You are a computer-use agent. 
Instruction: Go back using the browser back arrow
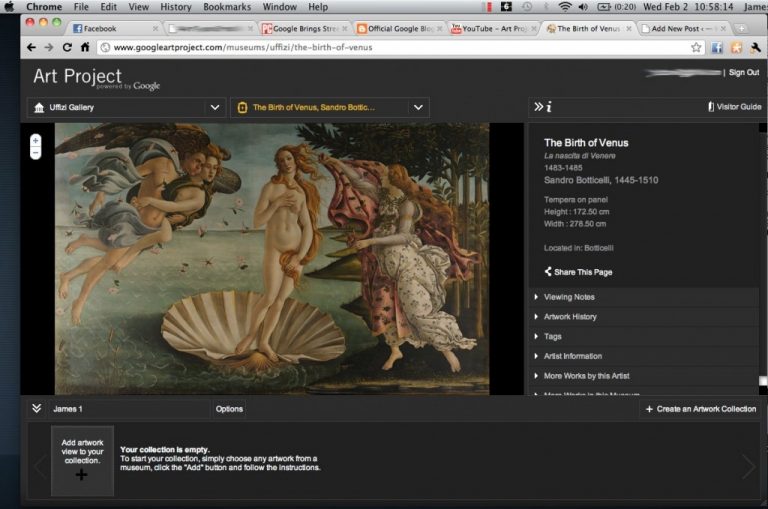(x=31, y=48)
